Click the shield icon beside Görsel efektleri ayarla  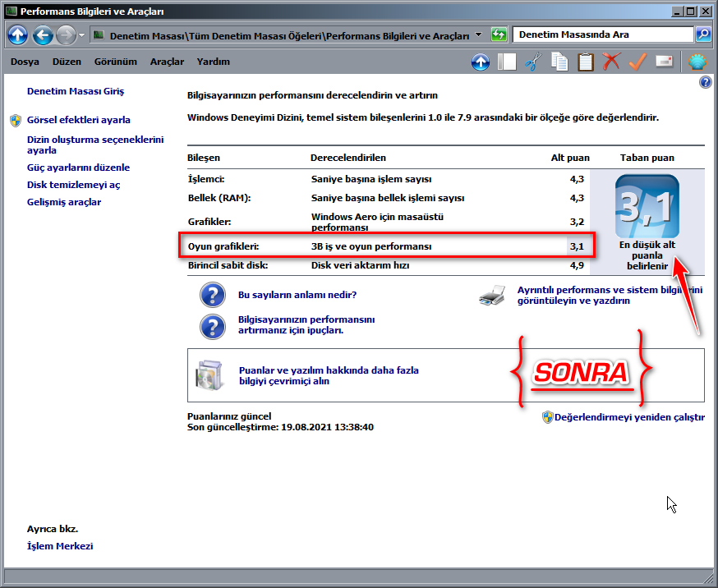pos(16,121)
